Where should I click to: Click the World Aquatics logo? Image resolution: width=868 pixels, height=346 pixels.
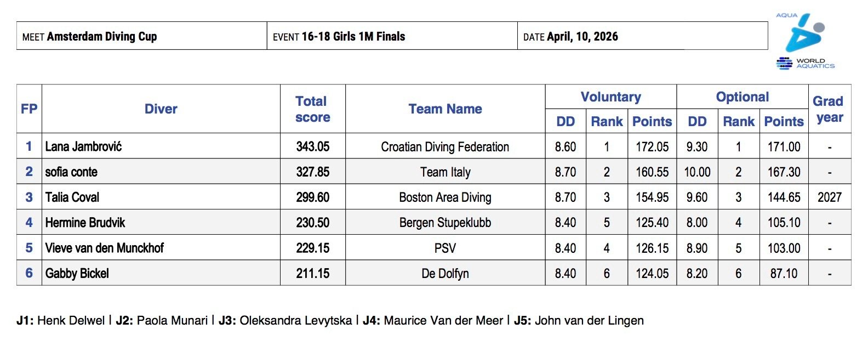tap(806, 64)
